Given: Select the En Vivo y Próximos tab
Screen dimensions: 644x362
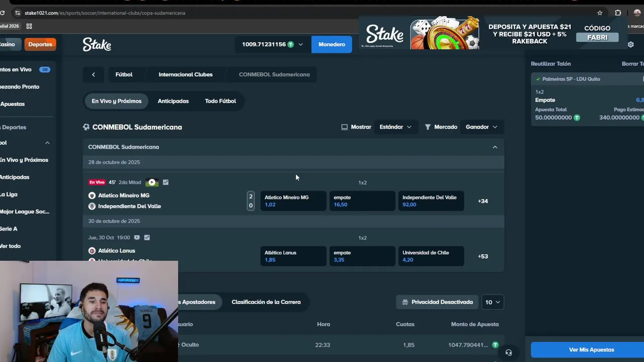Looking at the screenshot, I should tap(116, 101).
